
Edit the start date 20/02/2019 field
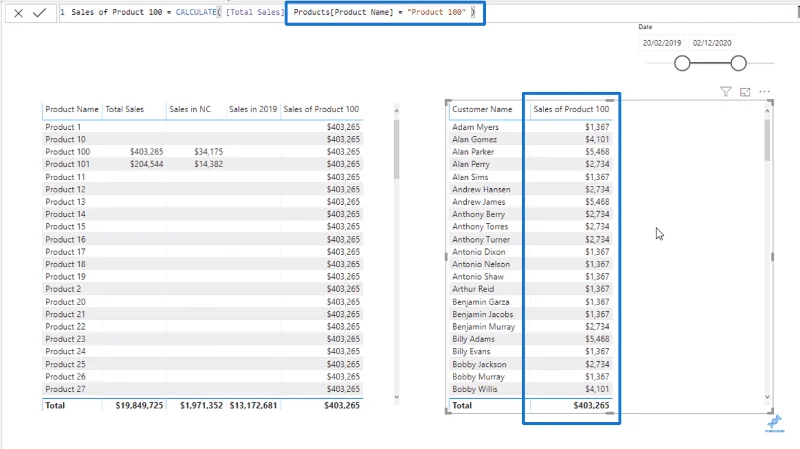tap(662, 43)
